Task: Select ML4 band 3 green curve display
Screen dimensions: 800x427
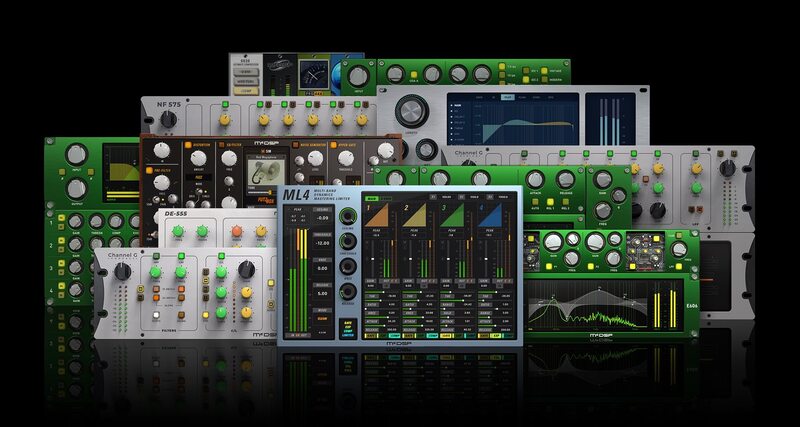Action: [454, 215]
